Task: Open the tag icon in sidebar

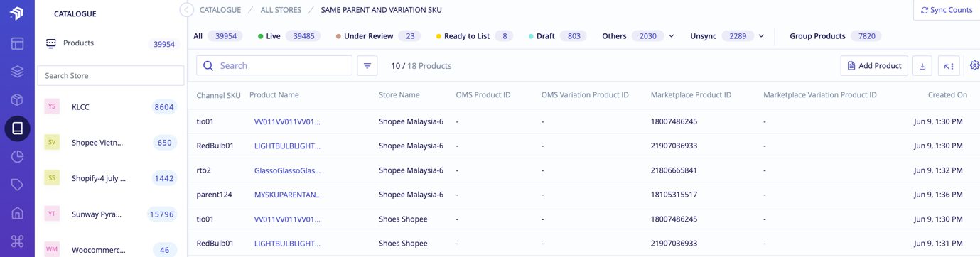Action: (17, 185)
